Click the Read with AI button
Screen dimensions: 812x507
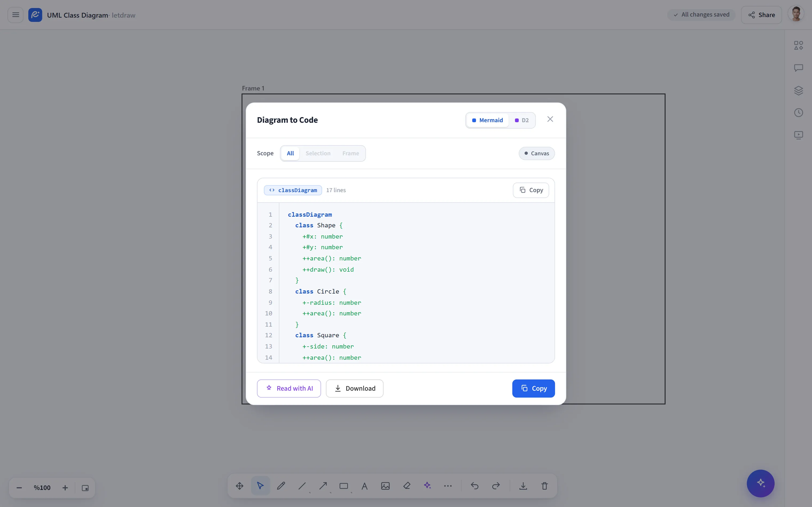point(289,388)
